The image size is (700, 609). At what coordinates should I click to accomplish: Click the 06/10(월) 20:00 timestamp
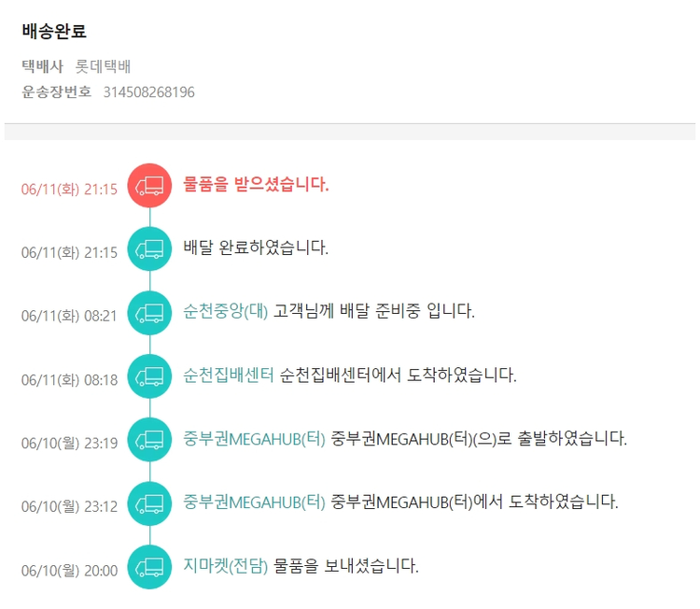(69, 570)
